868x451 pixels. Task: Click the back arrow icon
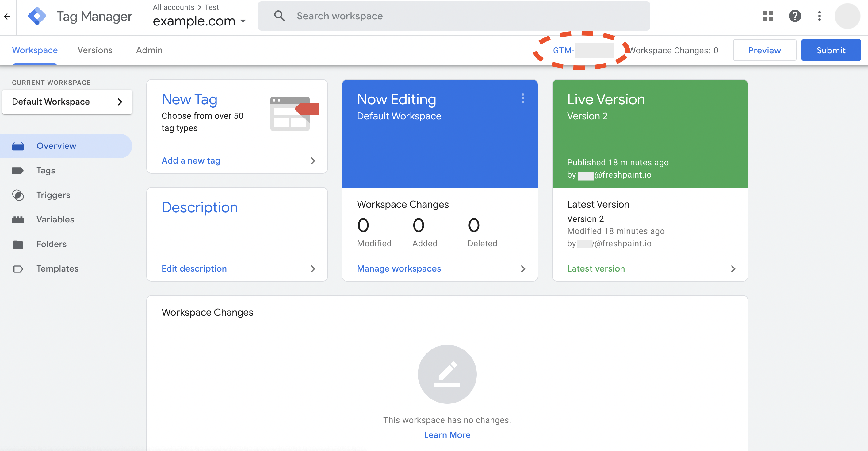(7, 16)
